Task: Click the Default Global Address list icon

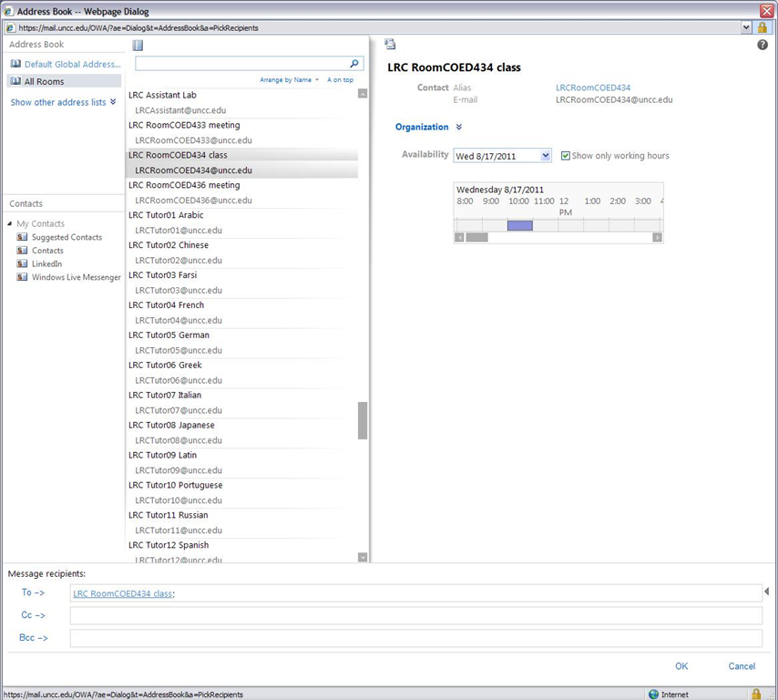Action: click(15, 65)
